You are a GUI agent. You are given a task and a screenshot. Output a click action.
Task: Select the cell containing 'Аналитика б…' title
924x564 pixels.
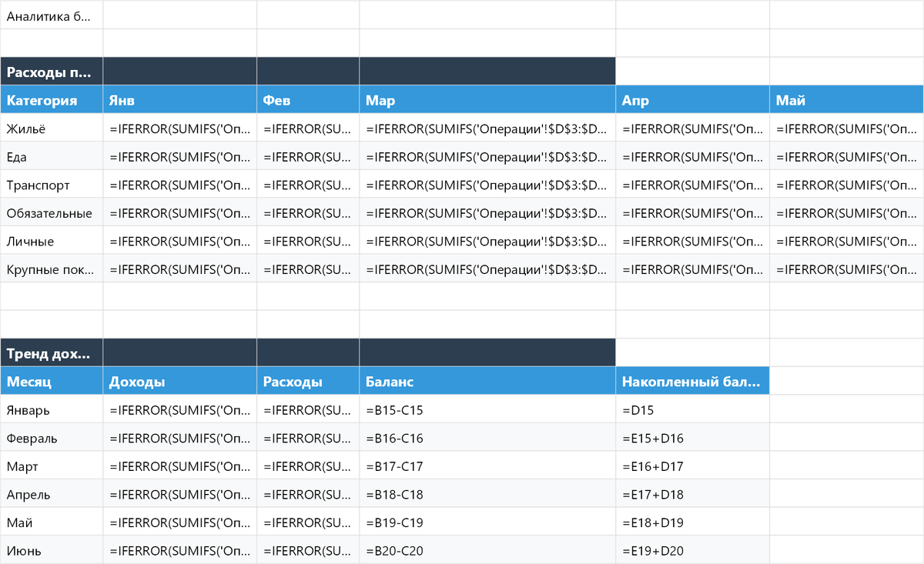point(51,14)
